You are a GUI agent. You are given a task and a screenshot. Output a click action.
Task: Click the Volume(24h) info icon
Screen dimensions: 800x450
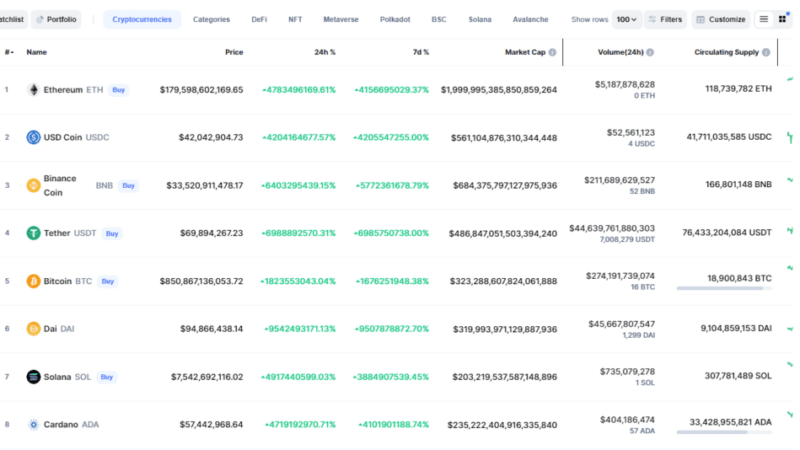[x=650, y=52]
